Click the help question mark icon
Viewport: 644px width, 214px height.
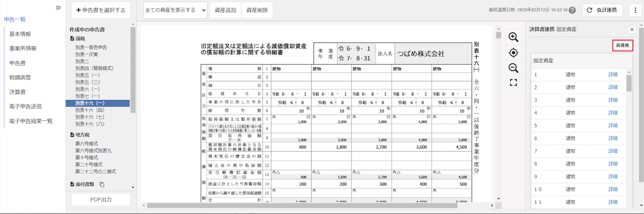[572, 10]
